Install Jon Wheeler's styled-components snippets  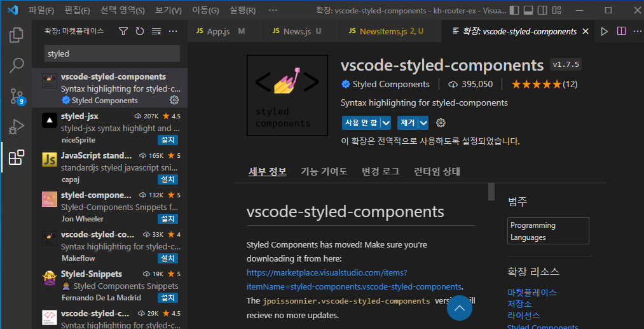[168, 219]
